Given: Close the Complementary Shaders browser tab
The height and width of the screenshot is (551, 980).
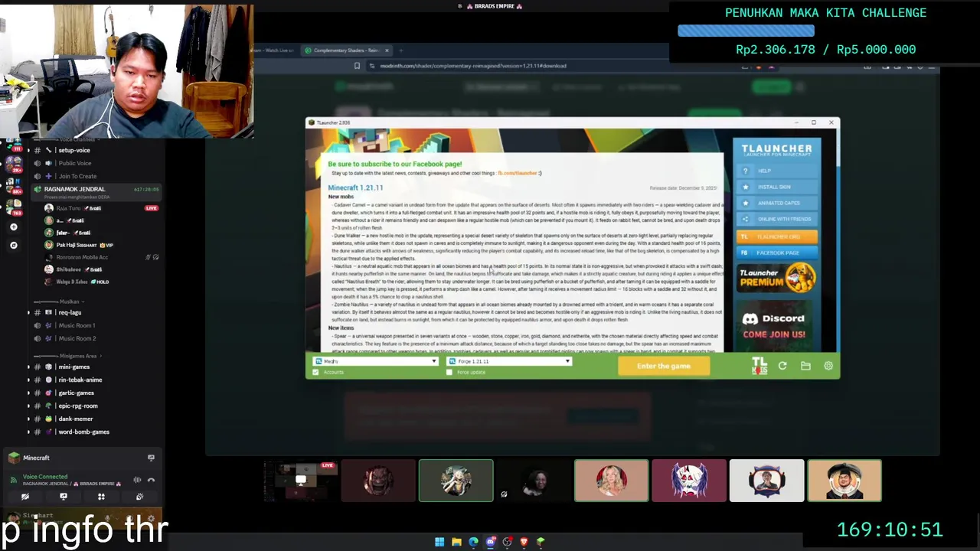Looking at the screenshot, I should coord(387,51).
